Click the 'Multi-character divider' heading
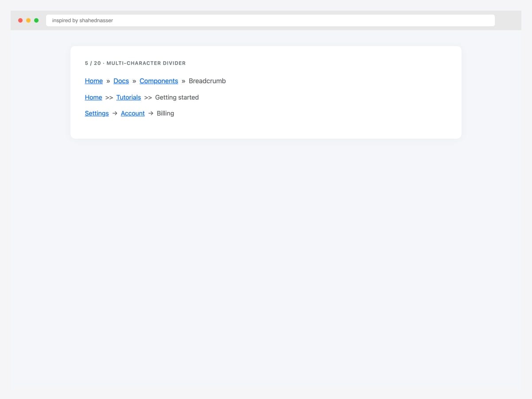This screenshot has width=532, height=399. pos(135,63)
